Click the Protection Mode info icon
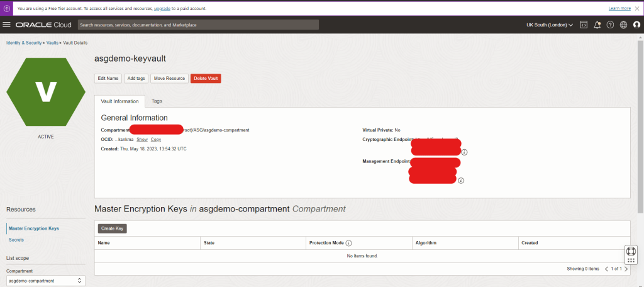The height and width of the screenshot is (287, 644). pyautogui.click(x=348, y=243)
